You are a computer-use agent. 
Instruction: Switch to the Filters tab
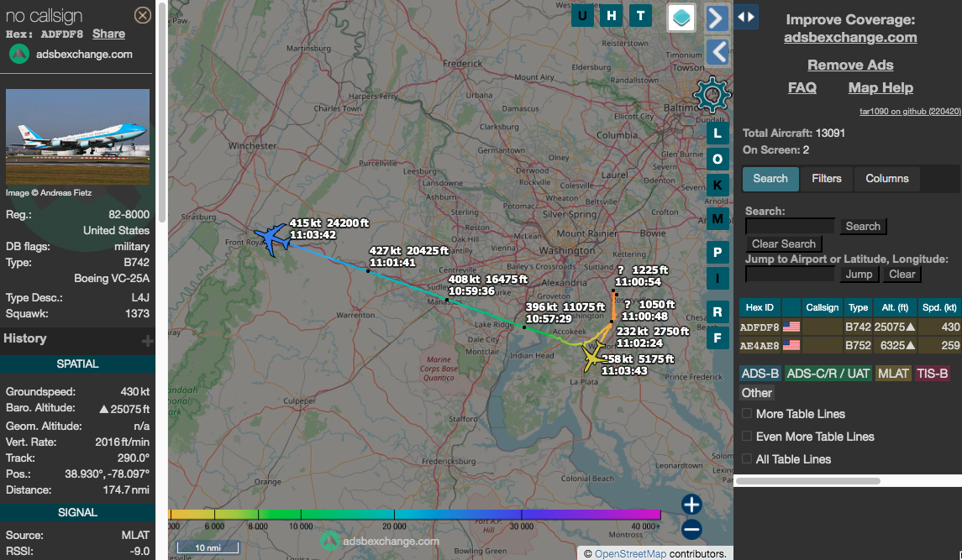point(827,179)
